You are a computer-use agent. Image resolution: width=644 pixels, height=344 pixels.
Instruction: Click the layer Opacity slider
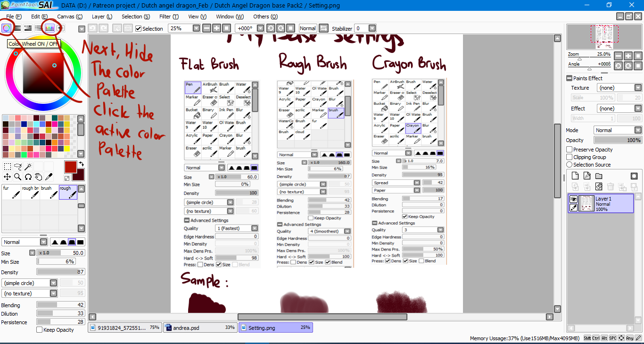618,140
